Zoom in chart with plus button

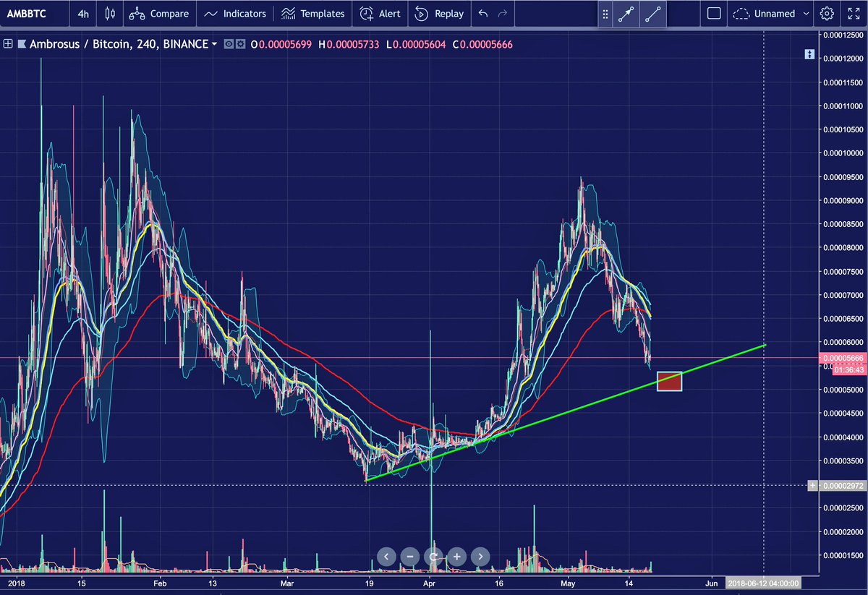point(457,557)
